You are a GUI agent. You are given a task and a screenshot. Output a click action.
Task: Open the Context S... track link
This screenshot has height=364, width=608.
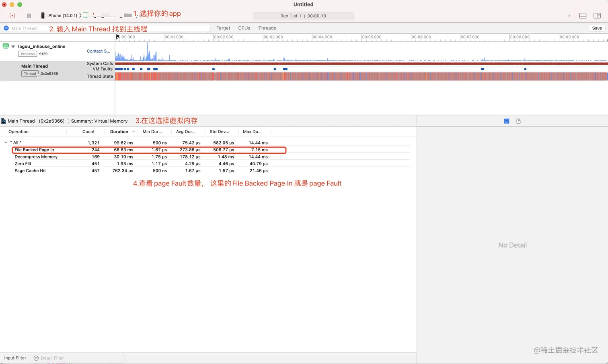99,51
